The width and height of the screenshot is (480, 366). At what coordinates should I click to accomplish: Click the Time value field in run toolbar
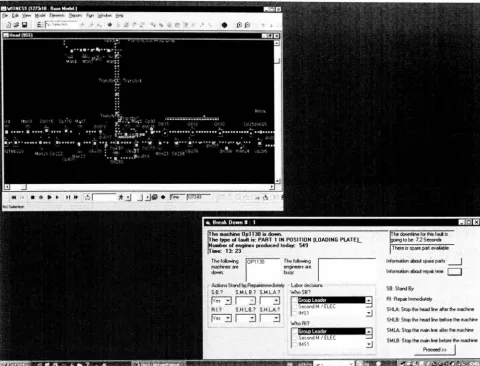[x=199, y=197]
